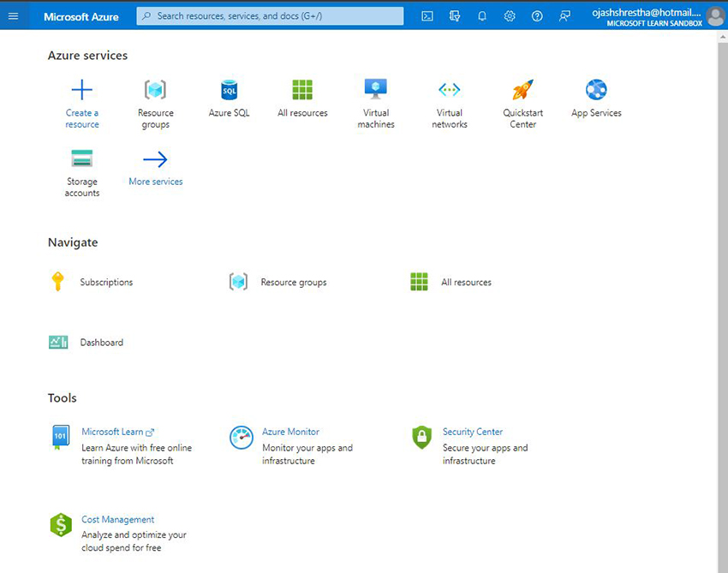
Task: Go to Resource groups text in Navigate
Action: (294, 283)
